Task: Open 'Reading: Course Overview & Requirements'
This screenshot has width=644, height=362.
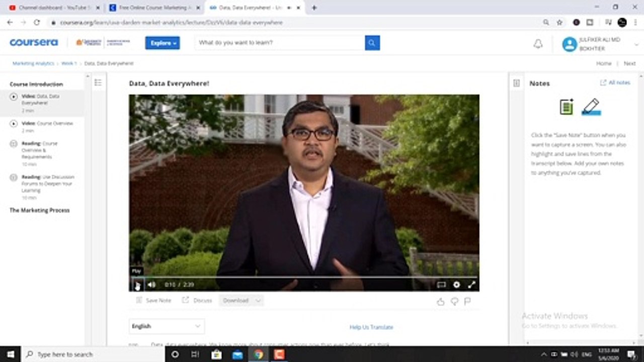Action: pyautogui.click(x=42, y=153)
